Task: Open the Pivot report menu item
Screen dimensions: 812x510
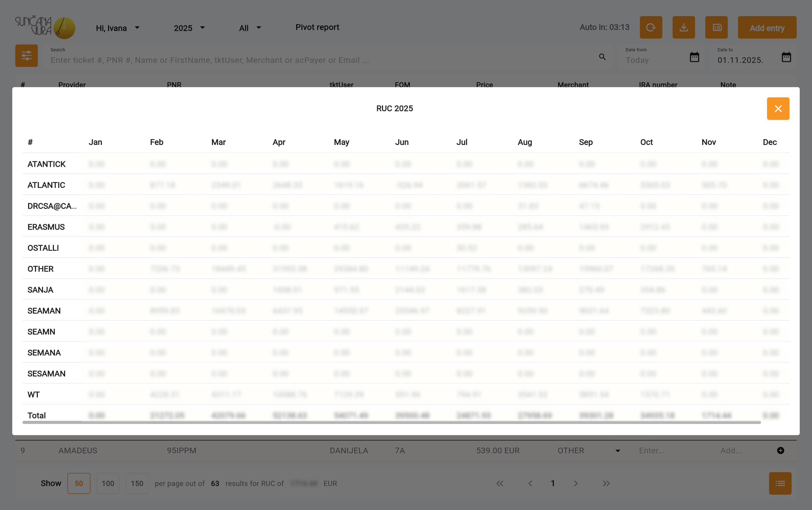Action: [317, 27]
